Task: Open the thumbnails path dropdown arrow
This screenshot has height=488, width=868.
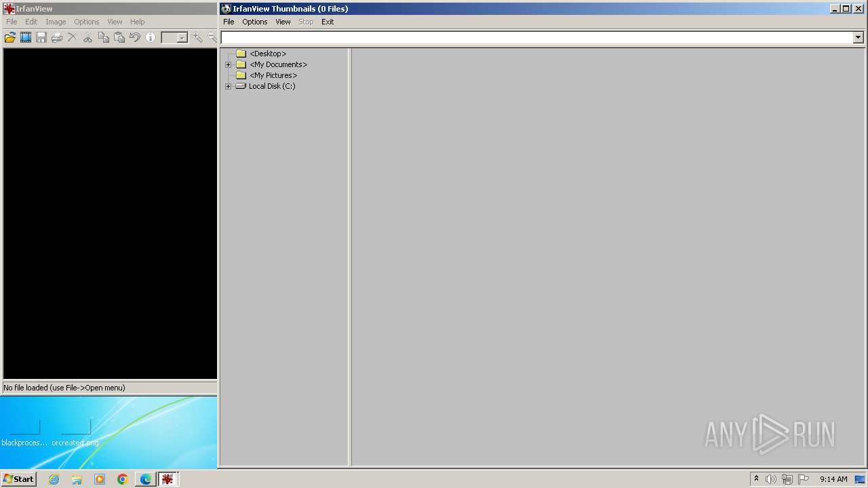Action: [x=858, y=38]
